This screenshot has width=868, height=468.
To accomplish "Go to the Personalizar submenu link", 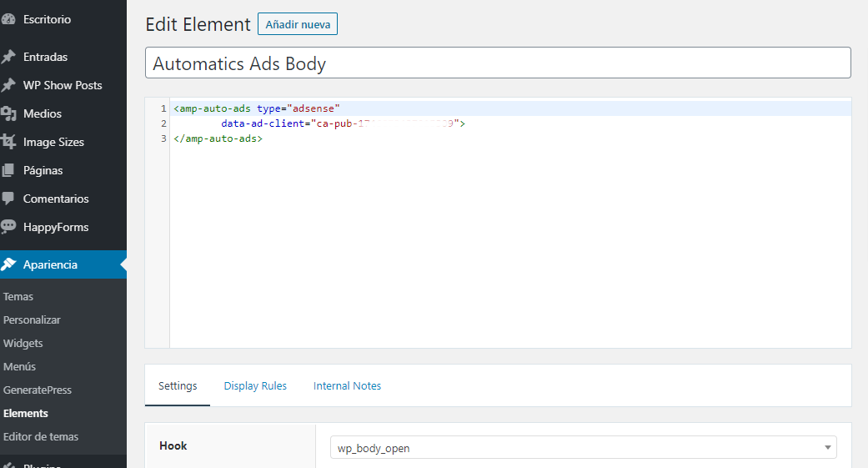I will tap(32, 320).
